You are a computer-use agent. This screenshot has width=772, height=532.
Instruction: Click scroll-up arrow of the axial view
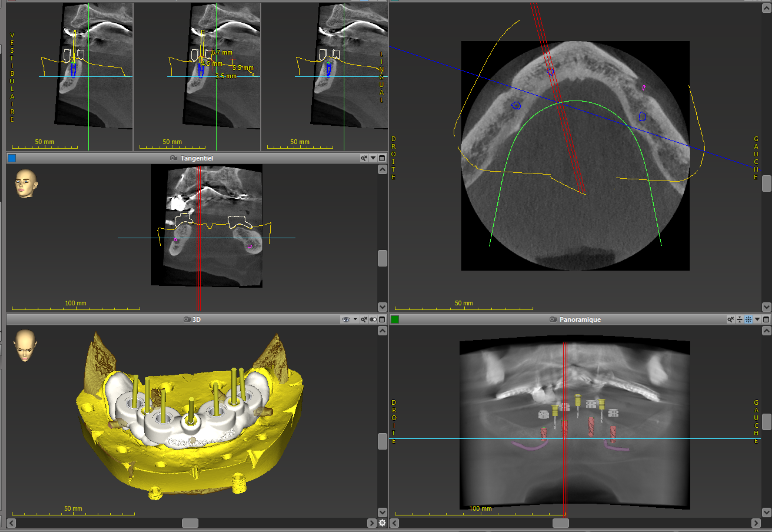tap(766, 8)
